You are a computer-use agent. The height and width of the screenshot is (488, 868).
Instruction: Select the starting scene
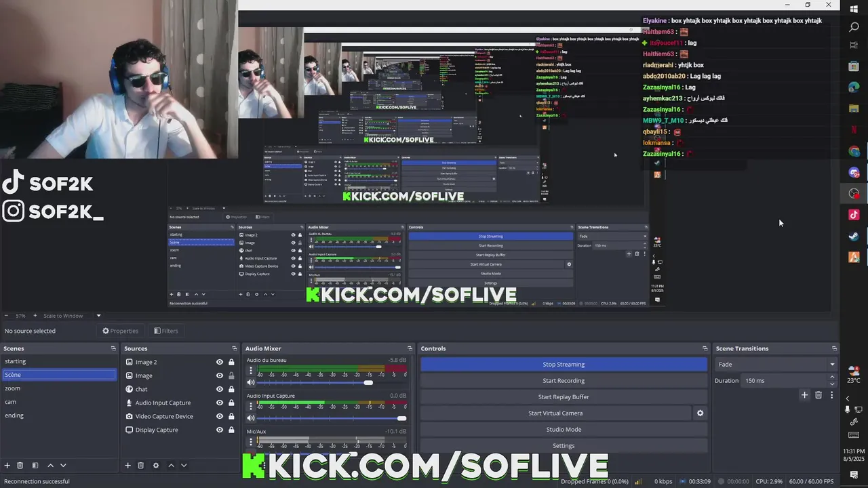click(x=59, y=361)
